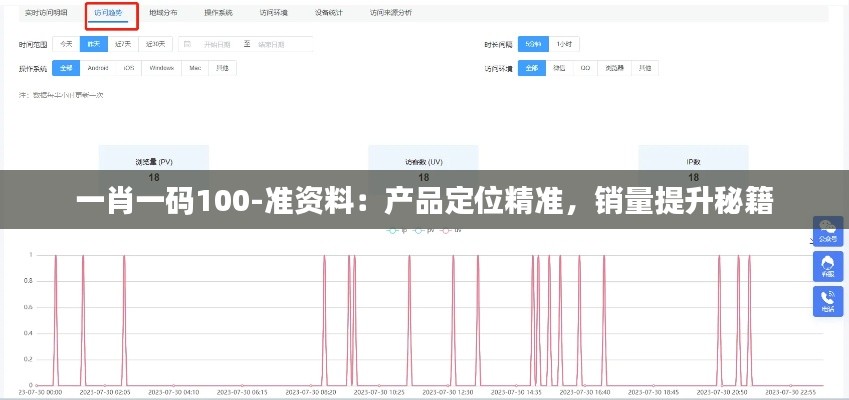Click the 公众号 WeChat floating icon
This screenshot has height=400, width=849.
pyautogui.click(x=828, y=231)
